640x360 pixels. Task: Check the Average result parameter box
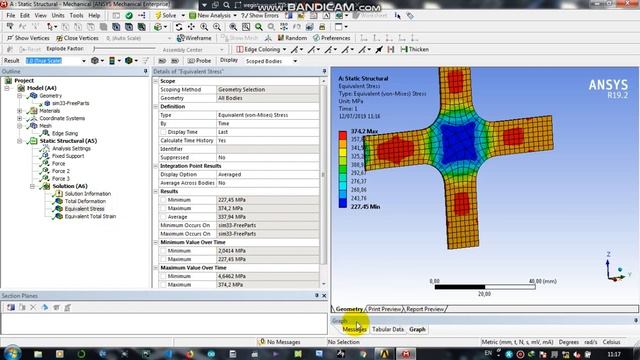point(163,217)
